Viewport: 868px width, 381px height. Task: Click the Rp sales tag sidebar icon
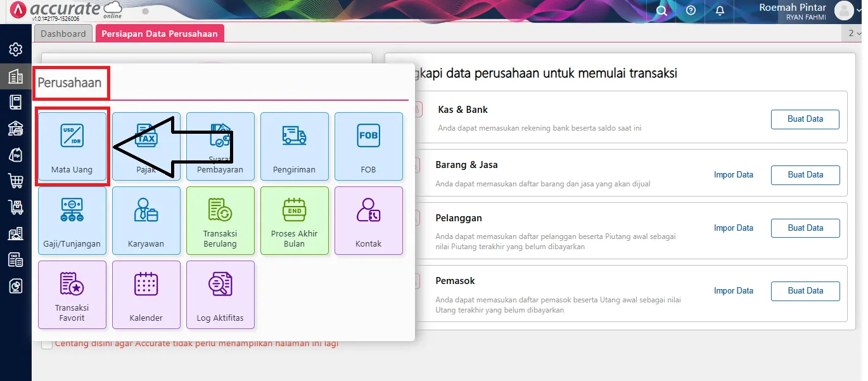[15, 155]
